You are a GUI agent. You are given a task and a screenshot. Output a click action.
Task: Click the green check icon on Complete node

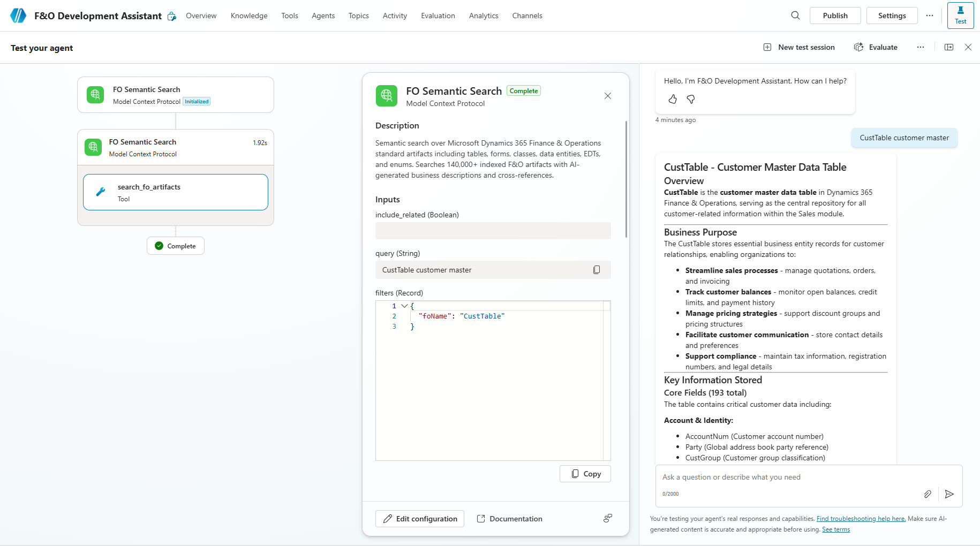159,246
